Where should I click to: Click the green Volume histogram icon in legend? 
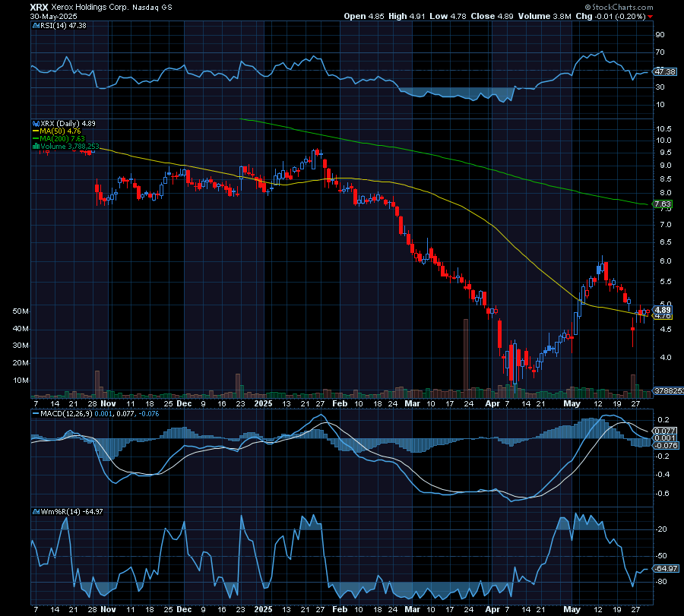point(36,146)
